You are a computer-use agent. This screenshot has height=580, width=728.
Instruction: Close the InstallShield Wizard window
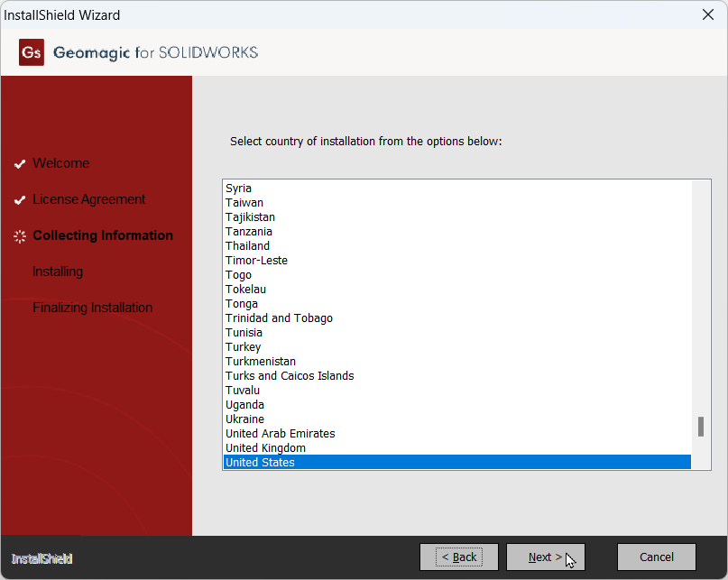coord(707,14)
